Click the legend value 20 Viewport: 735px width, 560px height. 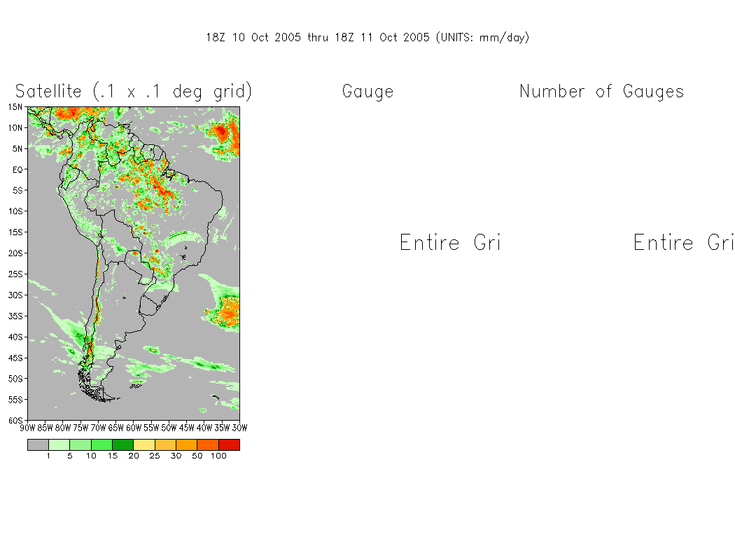[134, 456]
